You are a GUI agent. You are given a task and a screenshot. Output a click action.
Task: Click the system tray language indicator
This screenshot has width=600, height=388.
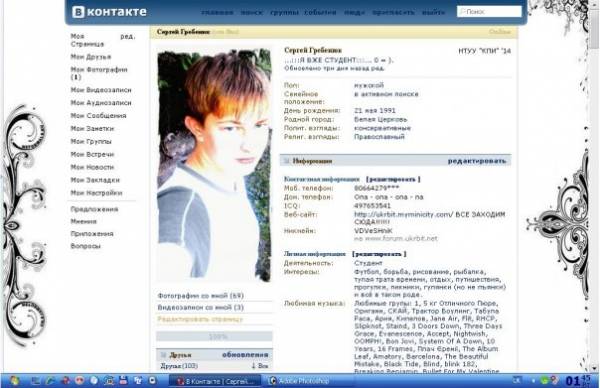click(x=517, y=380)
